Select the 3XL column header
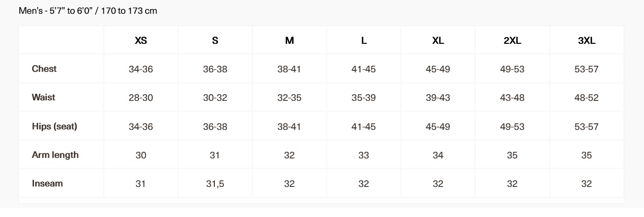This screenshot has width=644, height=217. [x=586, y=41]
